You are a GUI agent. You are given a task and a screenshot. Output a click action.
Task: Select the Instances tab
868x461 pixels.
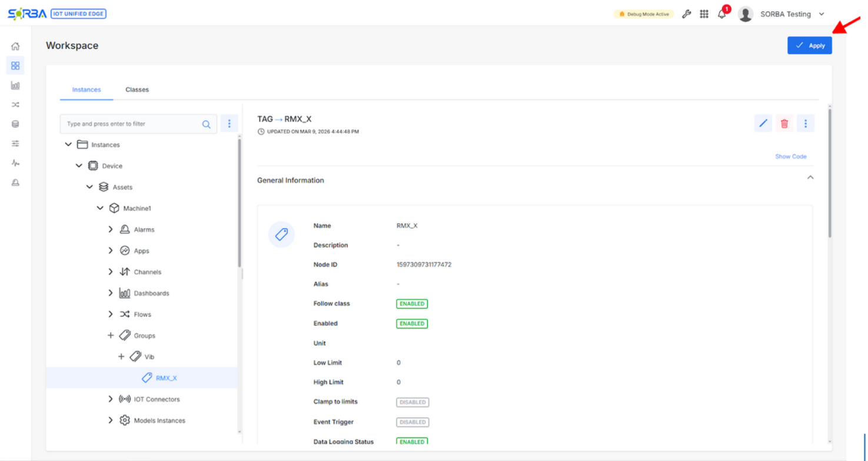[x=87, y=89]
